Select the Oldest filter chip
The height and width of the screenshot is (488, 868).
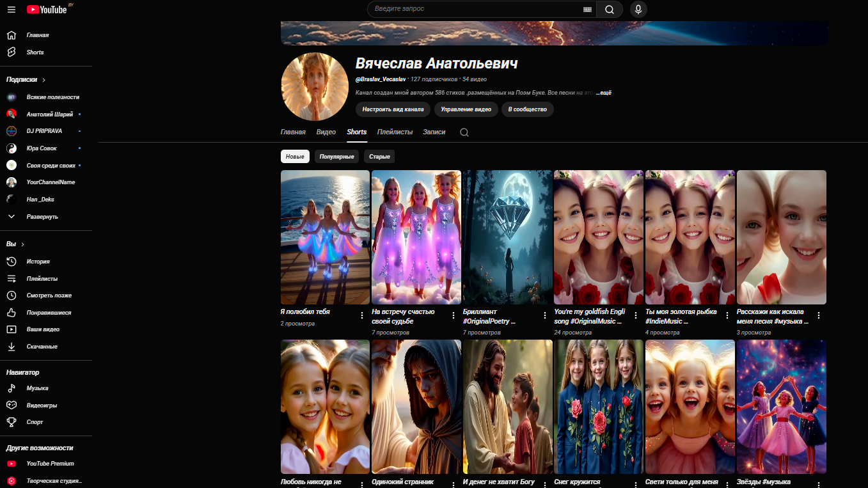click(379, 157)
